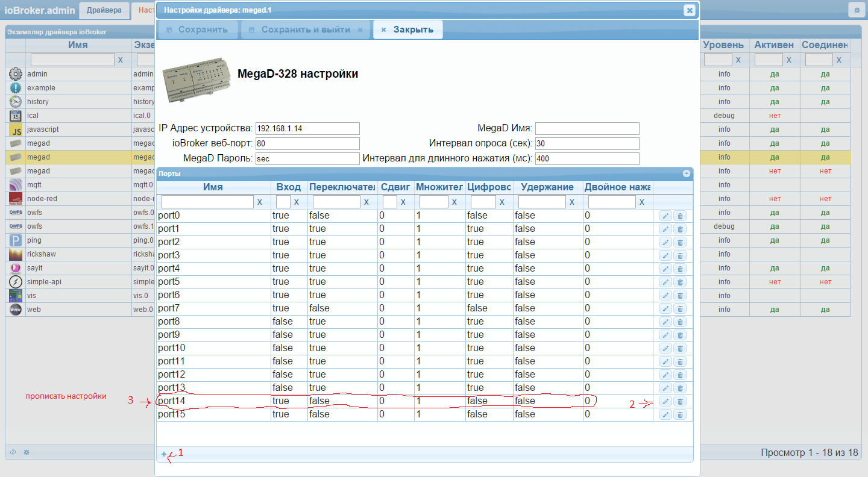Sort ports by Удержание column header
The width and height of the screenshot is (868, 477).
click(547, 187)
